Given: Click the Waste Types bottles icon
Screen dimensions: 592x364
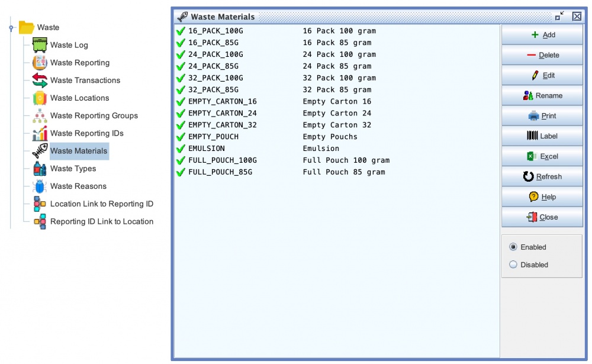Looking at the screenshot, I should 40,169.
